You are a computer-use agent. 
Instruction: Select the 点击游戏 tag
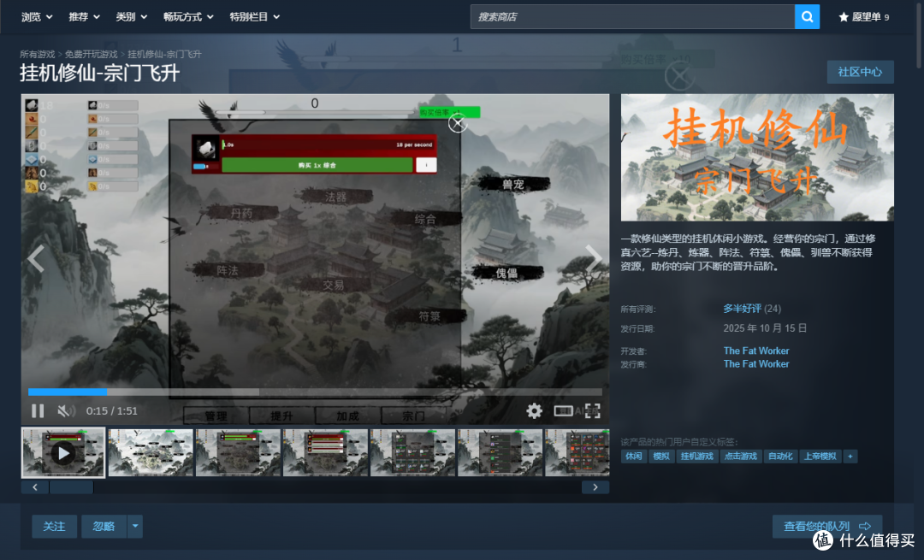pyautogui.click(x=741, y=457)
